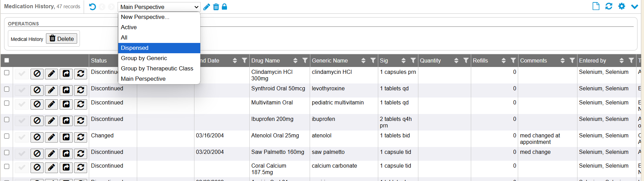Click the discontinue icon for Clindamycin HCl row
The height and width of the screenshot is (181, 644).
point(37,73)
